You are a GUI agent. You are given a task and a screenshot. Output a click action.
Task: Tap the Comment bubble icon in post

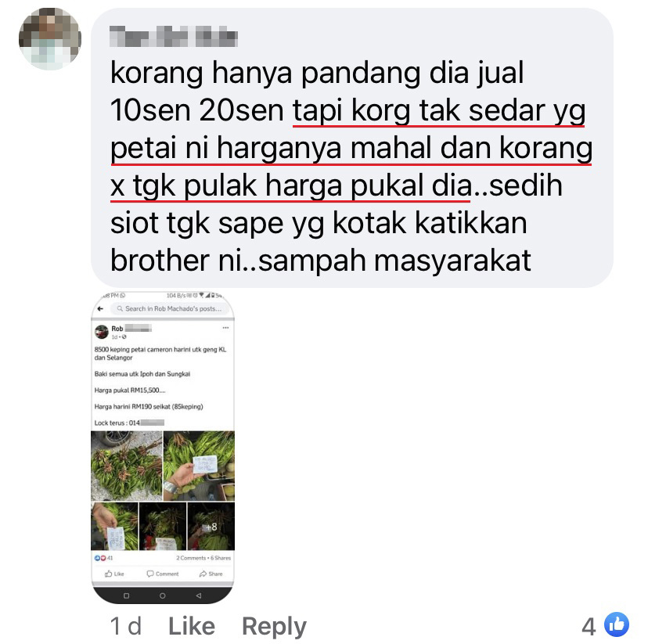[x=150, y=574]
